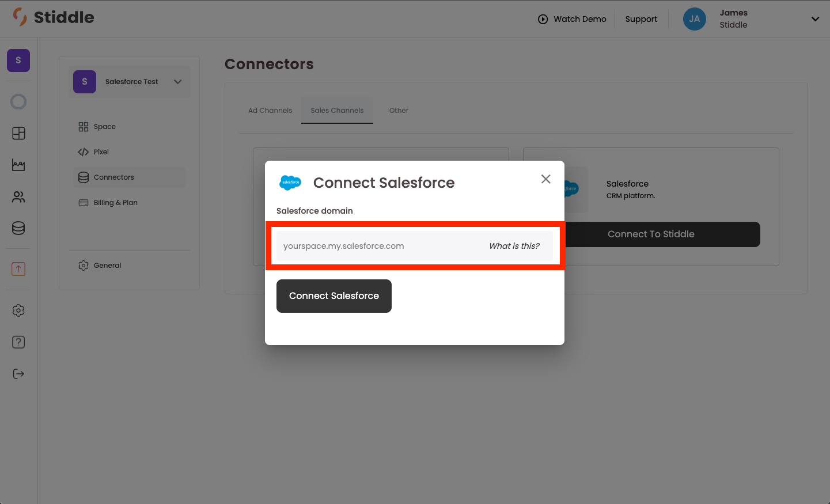830x504 pixels.
Task: Focus the Salesforce domain input field
Action: click(415, 246)
